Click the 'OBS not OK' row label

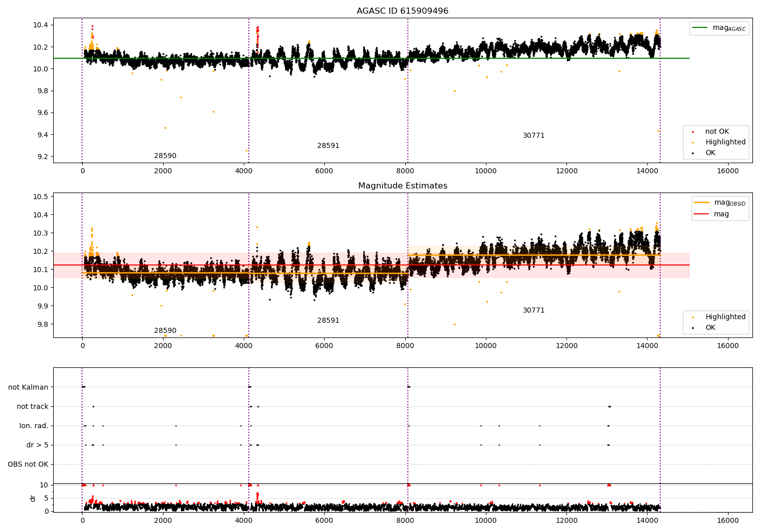(28, 464)
